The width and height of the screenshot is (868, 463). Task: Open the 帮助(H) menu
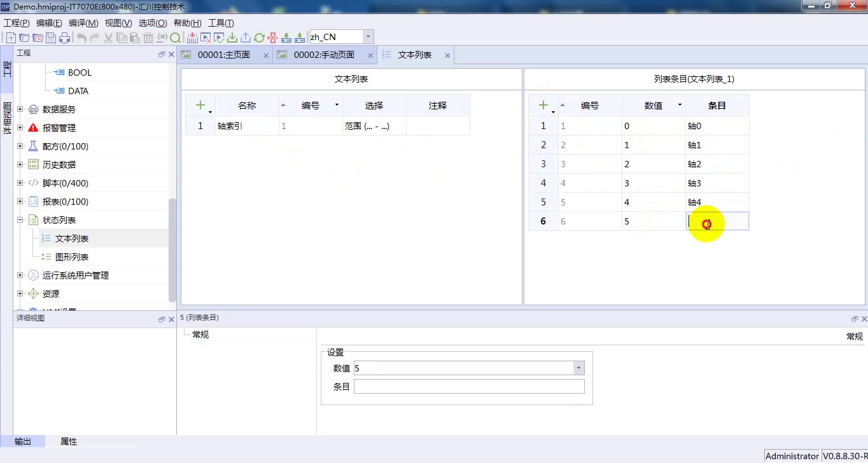tap(188, 23)
